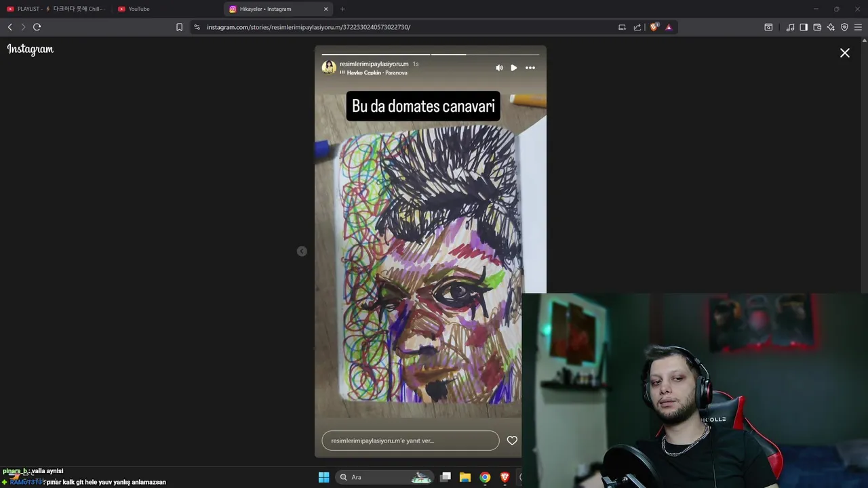Reply to resimlerimipaylasiyoru.m story field
This screenshot has width=868, height=488.
tap(410, 441)
